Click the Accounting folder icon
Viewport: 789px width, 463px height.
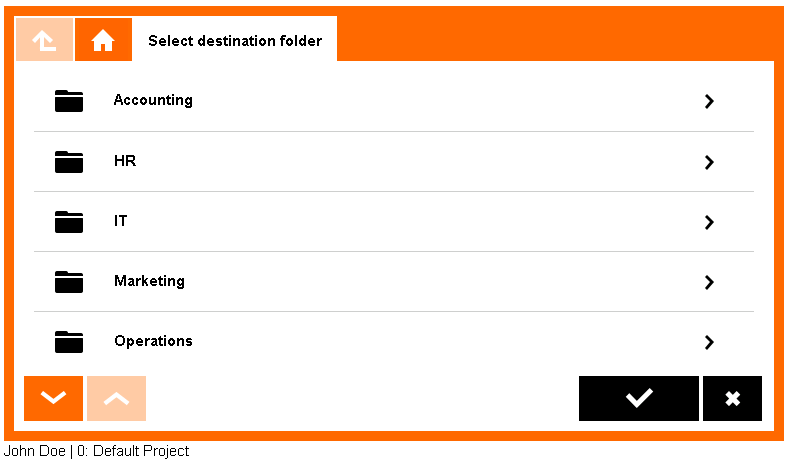coord(69,101)
